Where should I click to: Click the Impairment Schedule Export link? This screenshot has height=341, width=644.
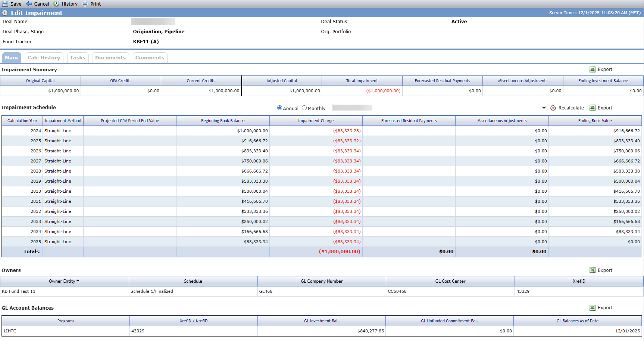coord(605,108)
